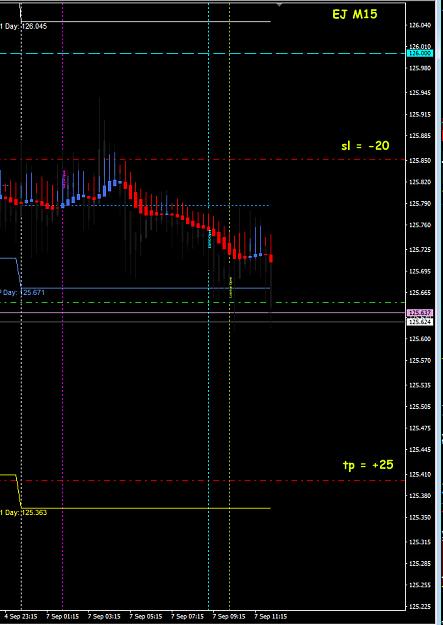
Task: Select the "sl = -20" label
Action: click(x=365, y=146)
